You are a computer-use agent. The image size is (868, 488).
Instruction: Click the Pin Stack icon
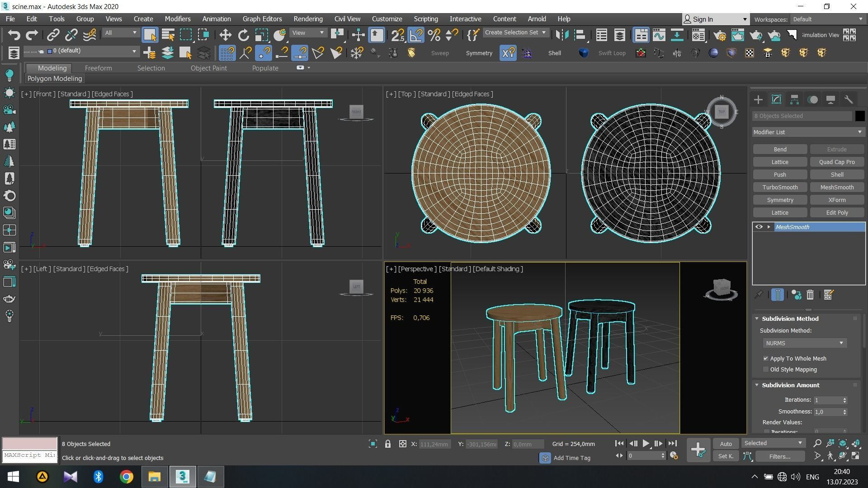pyautogui.click(x=759, y=295)
